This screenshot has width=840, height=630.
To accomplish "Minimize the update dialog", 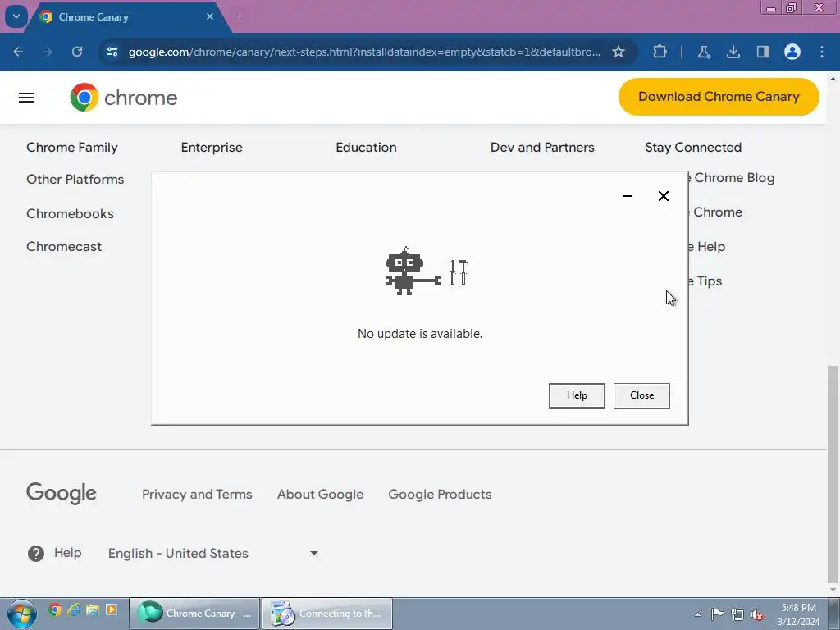I will click(x=628, y=196).
